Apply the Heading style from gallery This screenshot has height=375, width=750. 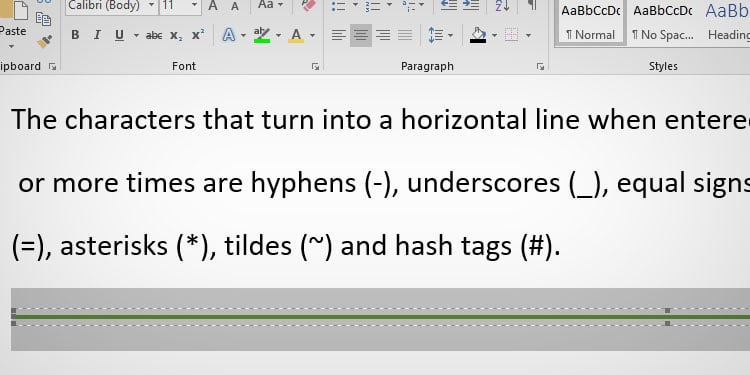tap(726, 22)
